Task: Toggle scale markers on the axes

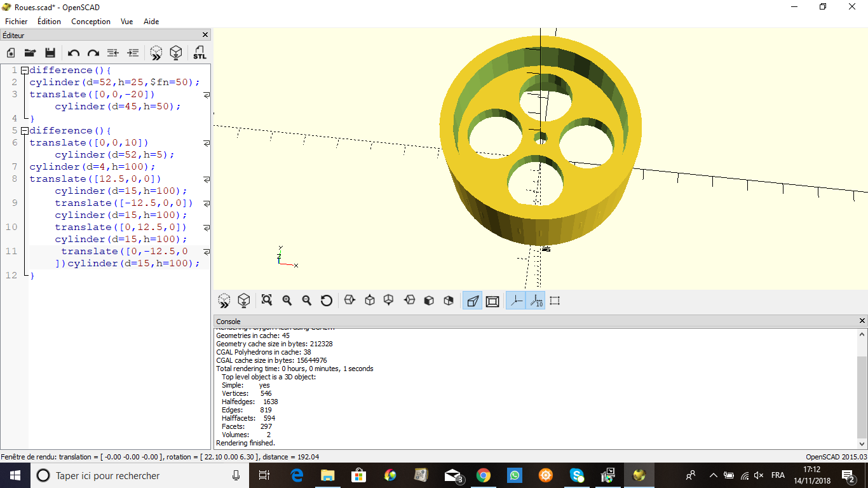Action: [536, 301]
